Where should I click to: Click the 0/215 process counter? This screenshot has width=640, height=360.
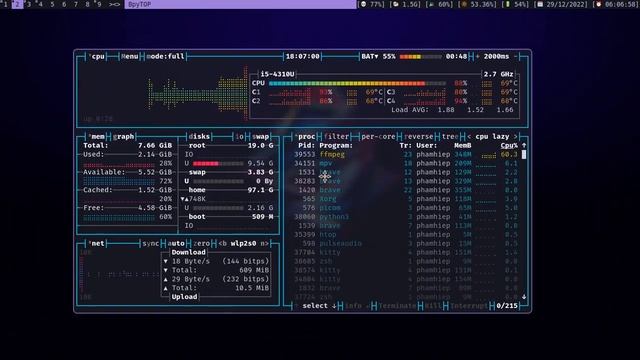(x=507, y=306)
